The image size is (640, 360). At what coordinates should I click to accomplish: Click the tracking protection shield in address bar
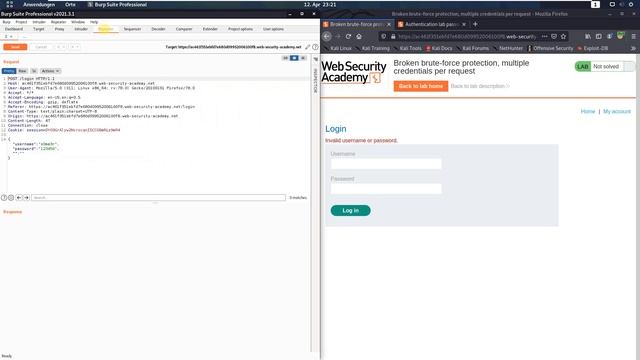coord(384,36)
